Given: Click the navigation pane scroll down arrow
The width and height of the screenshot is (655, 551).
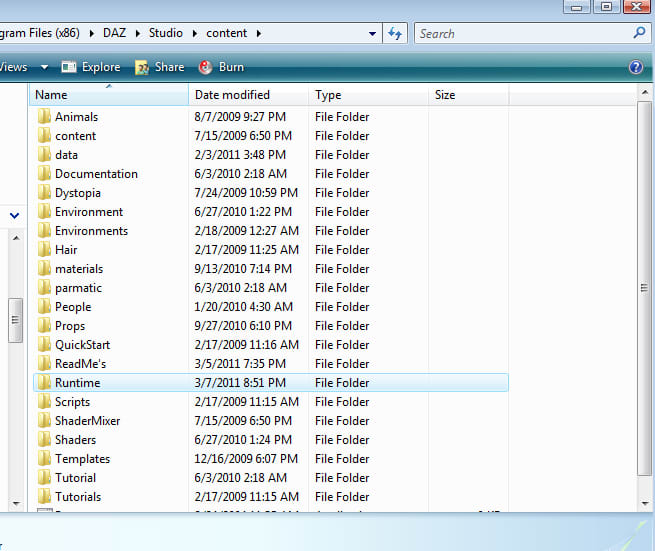Looking at the screenshot, I should (x=16, y=503).
